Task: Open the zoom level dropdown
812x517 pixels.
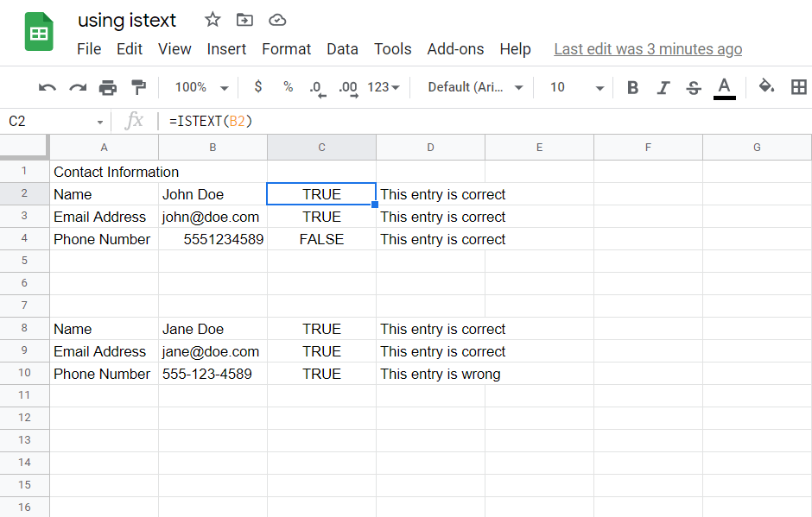Action: coord(201,87)
